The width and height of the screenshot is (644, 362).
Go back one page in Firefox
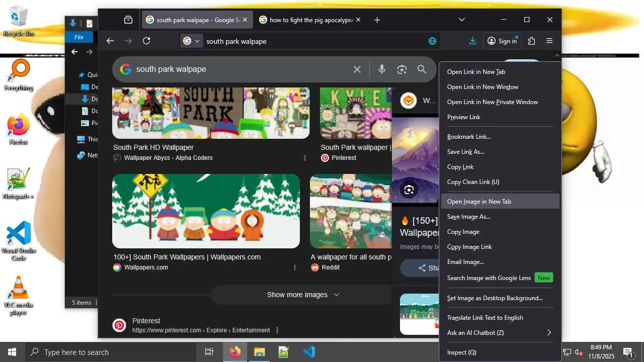(x=110, y=41)
